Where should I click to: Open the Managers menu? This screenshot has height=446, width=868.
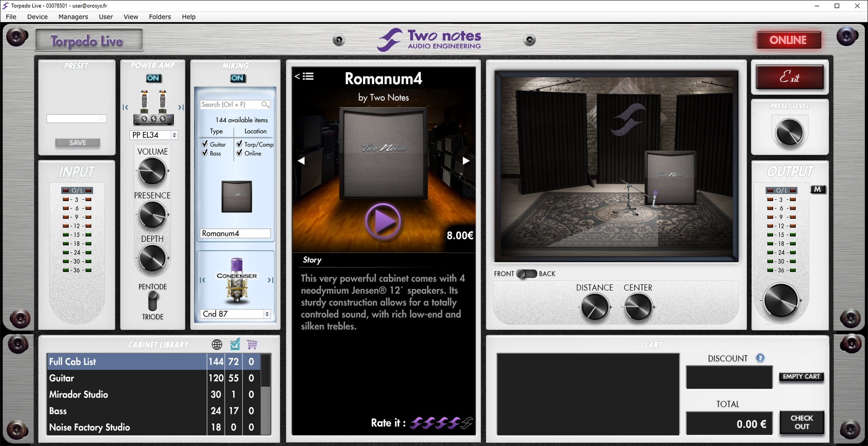pyautogui.click(x=73, y=17)
